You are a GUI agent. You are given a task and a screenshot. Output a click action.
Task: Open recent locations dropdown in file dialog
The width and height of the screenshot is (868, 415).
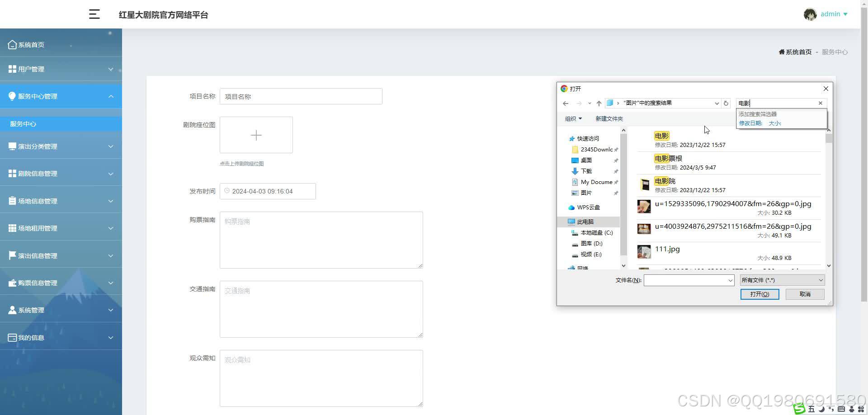point(590,104)
